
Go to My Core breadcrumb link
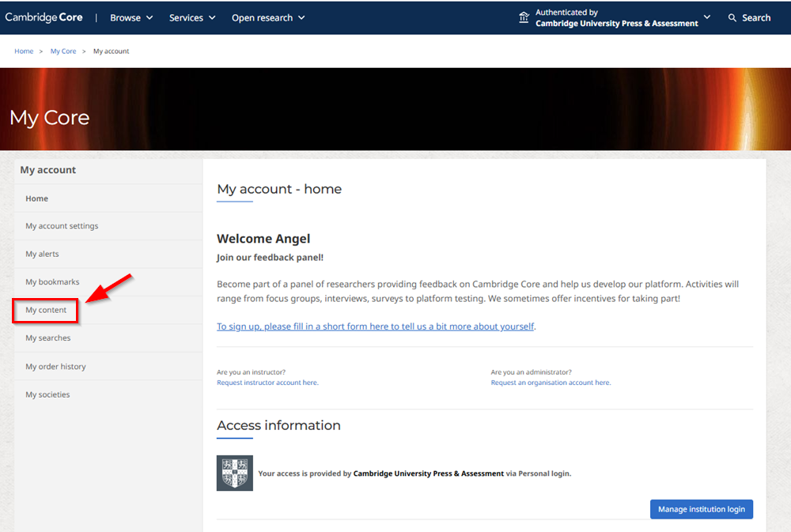tap(63, 51)
